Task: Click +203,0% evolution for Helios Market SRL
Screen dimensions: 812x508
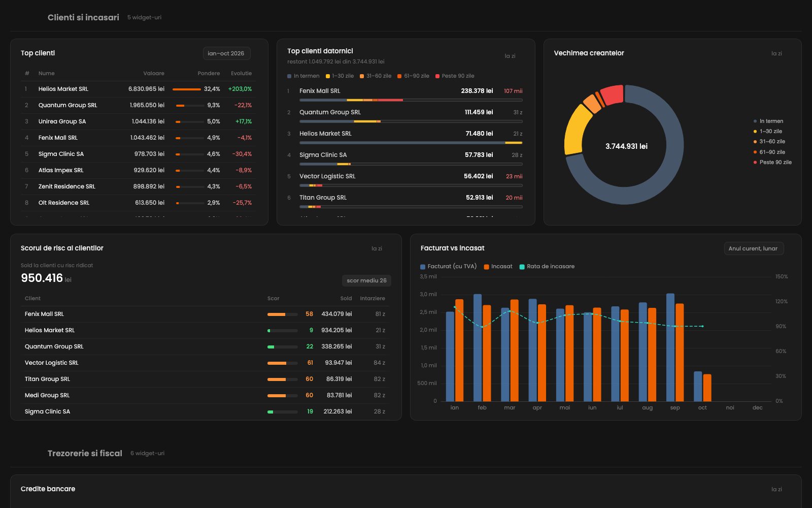Action: click(x=240, y=89)
